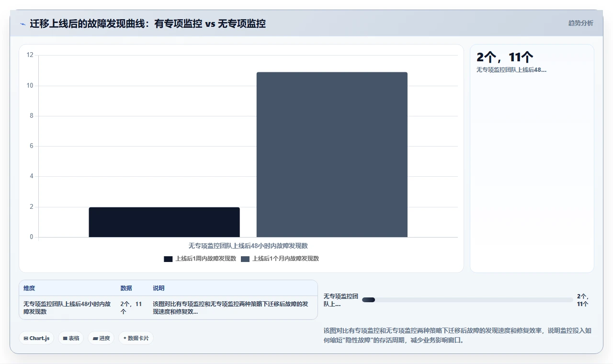The width and height of the screenshot is (613, 364).
Task: Click the tall slate bar in the chart
Action: pyautogui.click(x=332, y=155)
